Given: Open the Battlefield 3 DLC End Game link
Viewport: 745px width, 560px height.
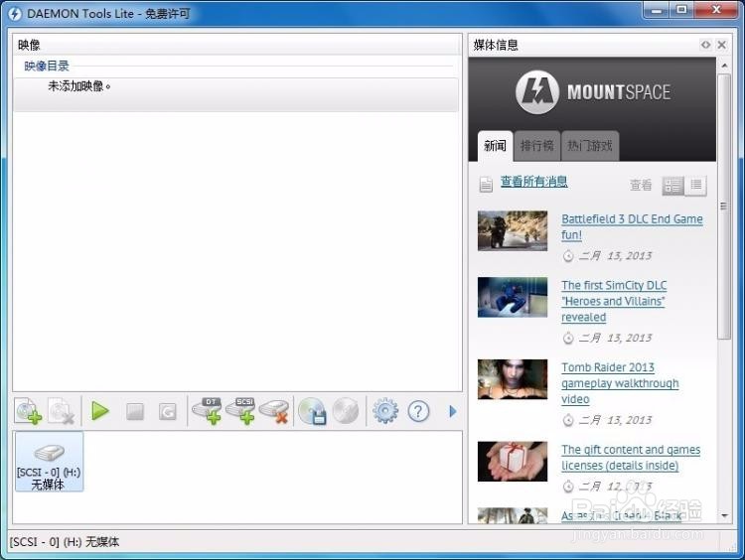Looking at the screenshot, I should [632, 227].
